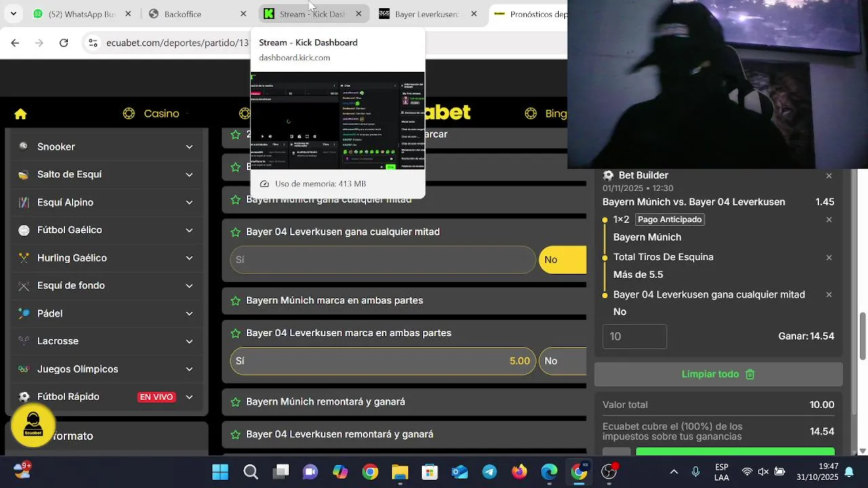868x488 pixels.
Task: Click the Fútbol Rápido ball icon
Action: coord(24,396)
